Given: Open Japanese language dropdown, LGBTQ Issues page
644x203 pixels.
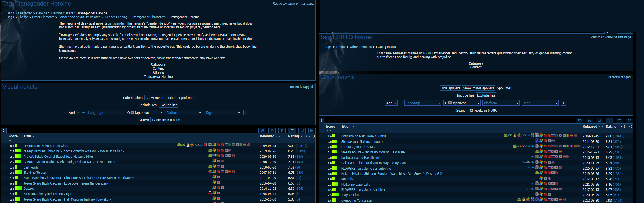Looking at the screenshot, I should (x=462, y=103).
